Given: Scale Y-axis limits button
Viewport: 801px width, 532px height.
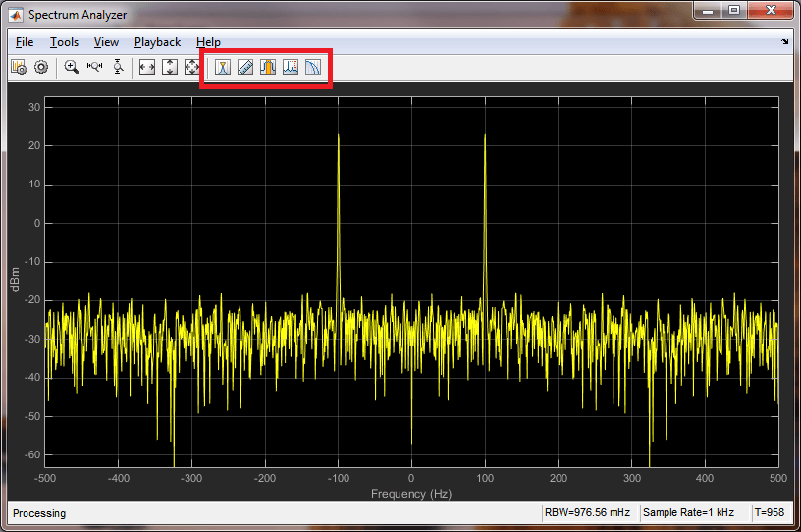Looking at the screenshot, I should coord(170,67).
